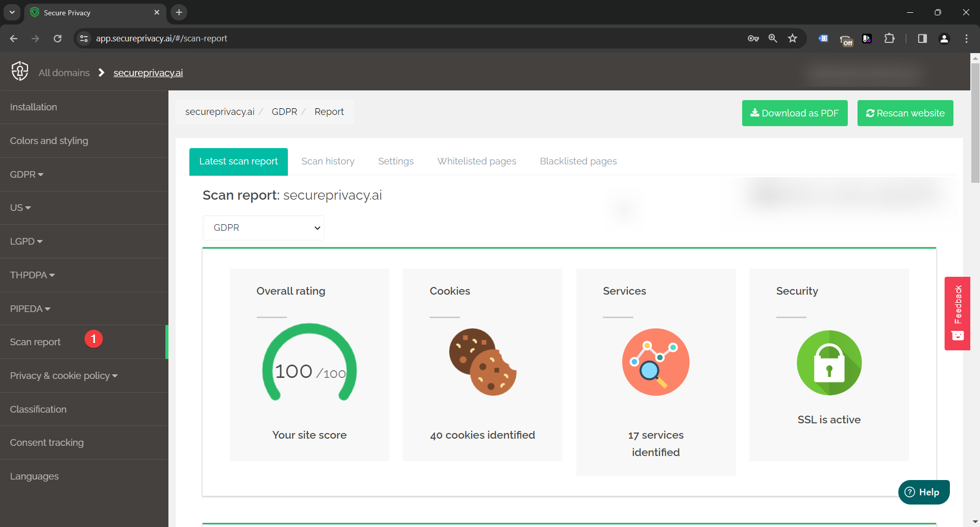
Task: Click inside the browser address bar
Action: pyautogui.click(x=306, y=38)
